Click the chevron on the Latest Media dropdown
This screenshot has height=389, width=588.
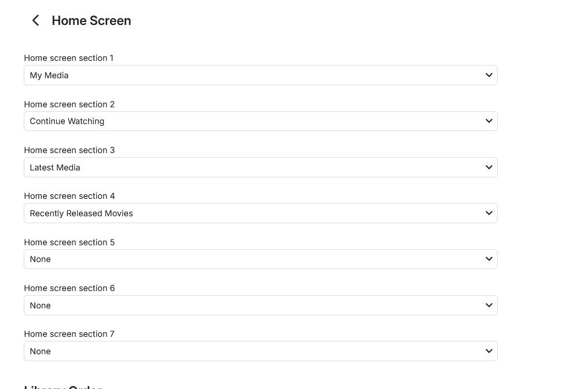pos(488,168)
